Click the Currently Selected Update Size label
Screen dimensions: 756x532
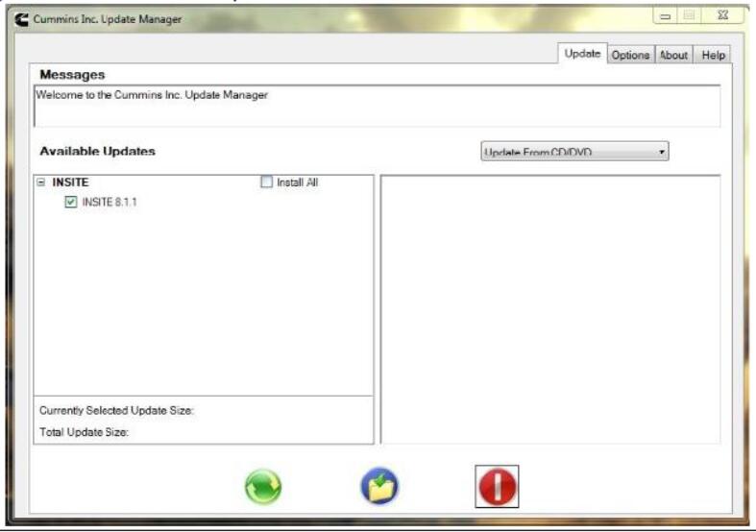coord(116,411)
